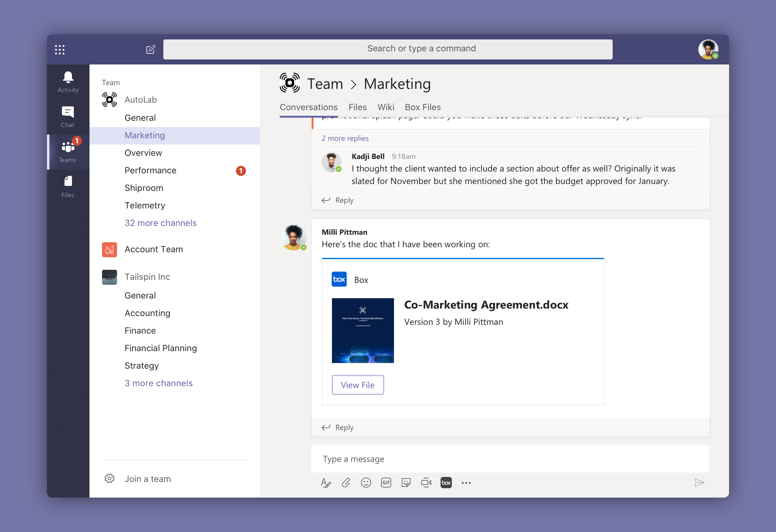Start a new chat with compose icon
This screenshot has height=532, width=776.
click(151, 50)
